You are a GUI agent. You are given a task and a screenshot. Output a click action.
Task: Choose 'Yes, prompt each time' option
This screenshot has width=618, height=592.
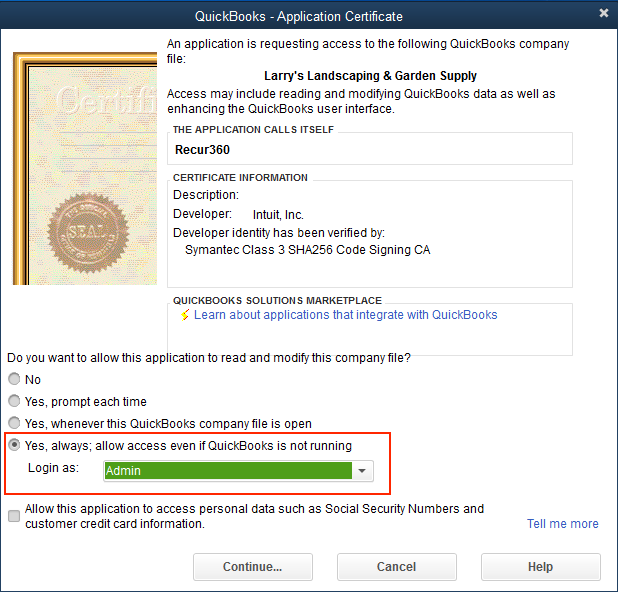[14, 401]
